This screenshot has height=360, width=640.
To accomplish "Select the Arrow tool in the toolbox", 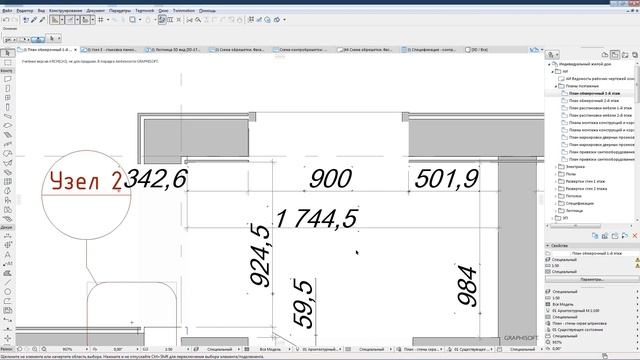I will coord(7,53).
